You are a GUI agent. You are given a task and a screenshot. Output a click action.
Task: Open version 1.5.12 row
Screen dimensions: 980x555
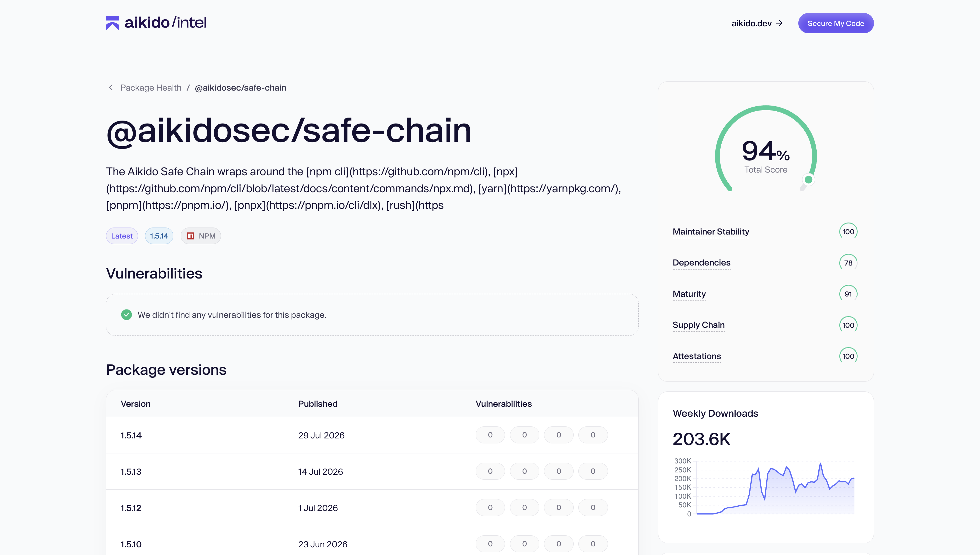(x=372, y=508)
